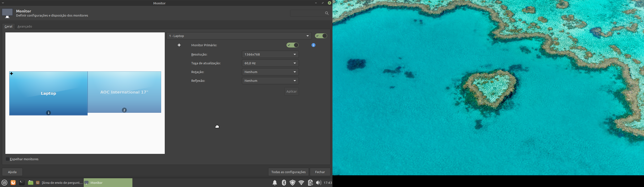Viewport: 644px width, 187px height.
Task: Open the terminal launcher in the panel
Action: [x=22, y=183]
